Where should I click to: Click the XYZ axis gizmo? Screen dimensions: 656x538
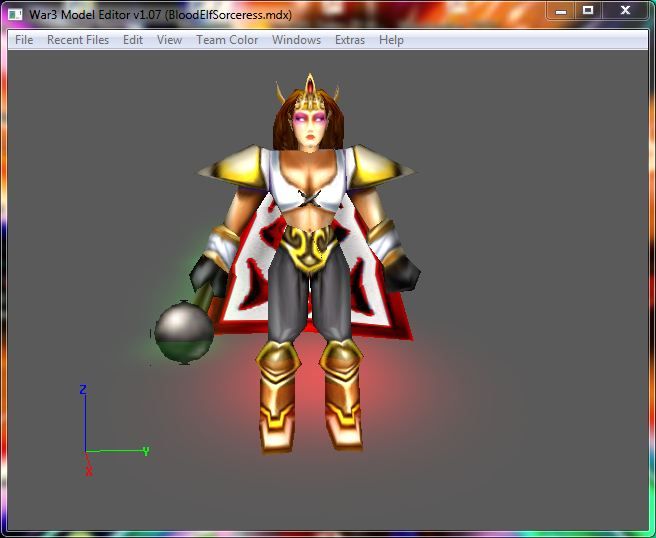coord(114,430)
